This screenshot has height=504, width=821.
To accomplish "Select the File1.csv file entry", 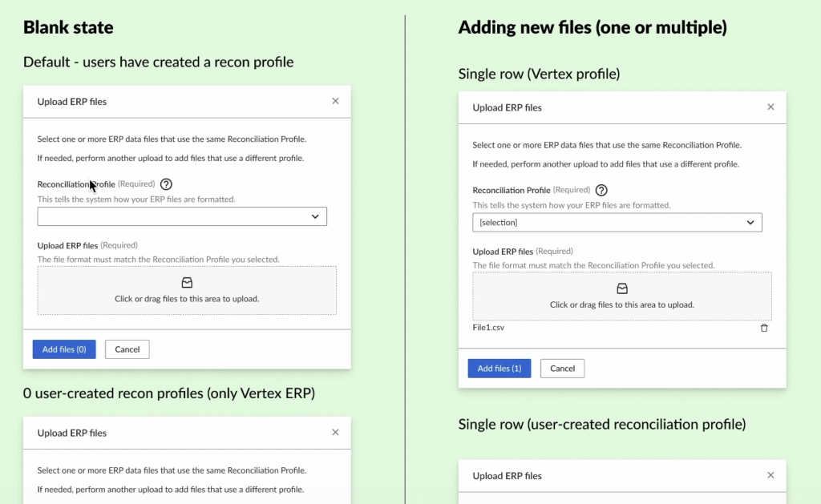I will (489, 328).
